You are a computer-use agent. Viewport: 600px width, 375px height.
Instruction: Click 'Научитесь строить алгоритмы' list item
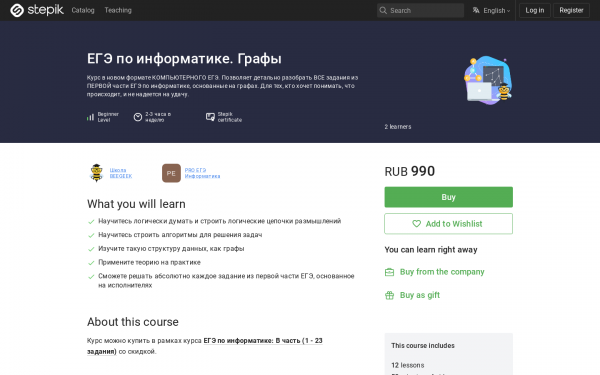click(x=180, y=235)
